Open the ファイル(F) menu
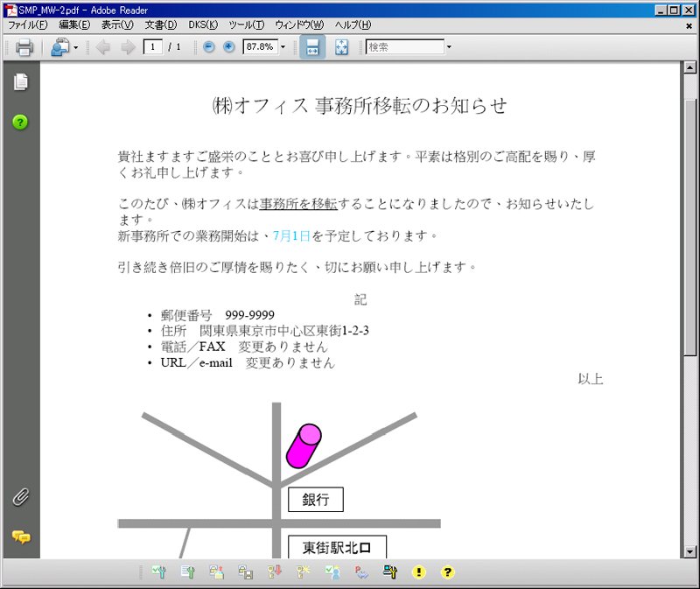Screen dimensions: 700x589 click(28, 25)
